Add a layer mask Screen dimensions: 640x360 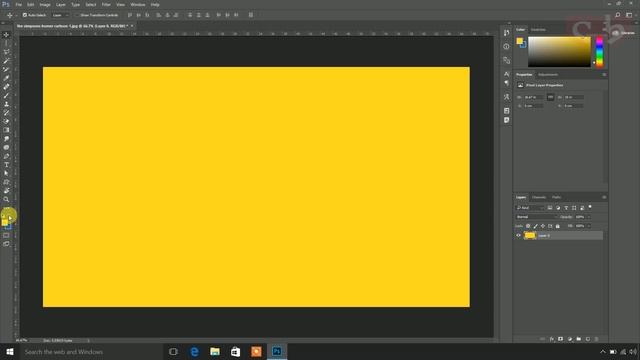click(561, 339)
